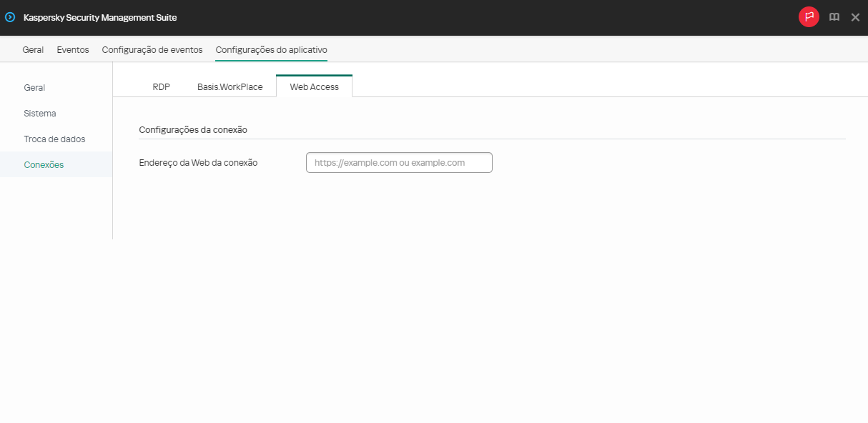Select Sistema in the sidebar

point(39,113)
